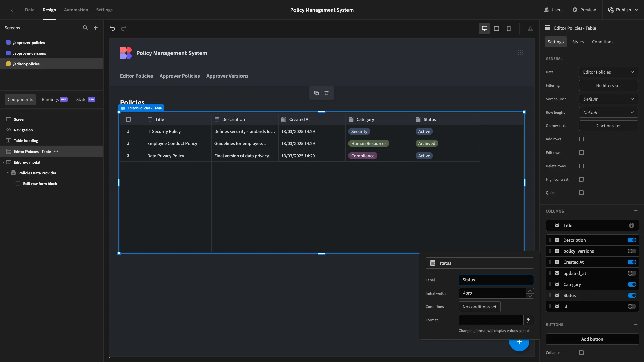Open the top Settings tab
Screen dimensions: 644x362
[104, 10]
